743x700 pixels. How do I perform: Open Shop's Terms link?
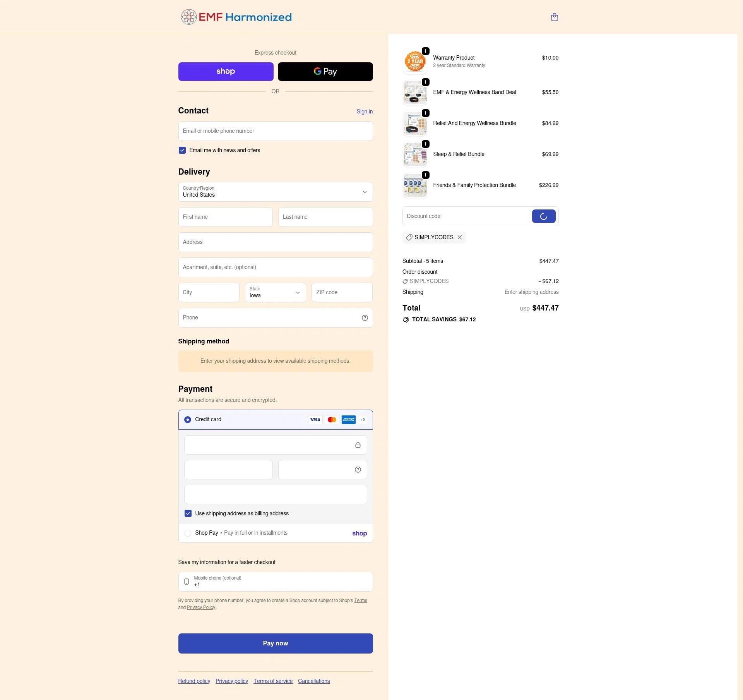(x=361, y=600)
